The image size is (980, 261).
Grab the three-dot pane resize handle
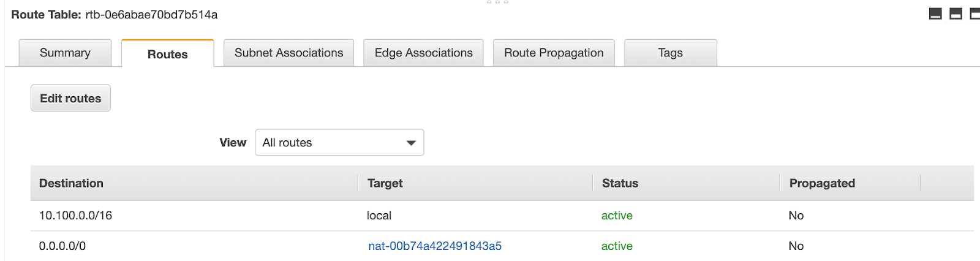pyautogui.click(x=497, y=2)
